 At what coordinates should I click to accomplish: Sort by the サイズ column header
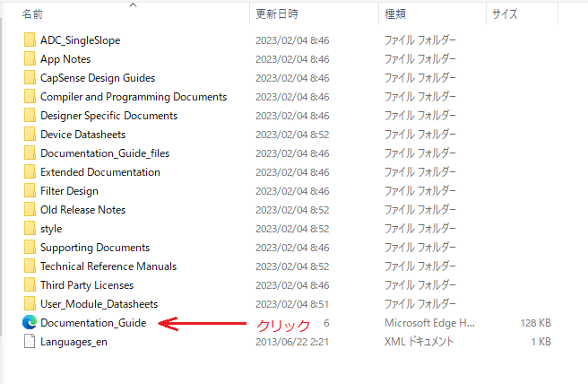[505, 13]
